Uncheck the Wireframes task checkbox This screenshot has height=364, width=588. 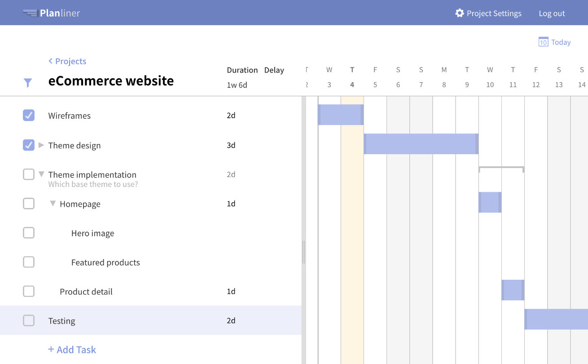[29, 115]
